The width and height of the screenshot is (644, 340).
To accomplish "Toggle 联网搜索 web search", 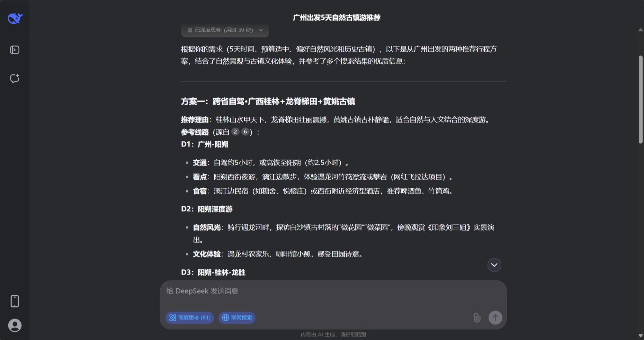I will point(237,317).
